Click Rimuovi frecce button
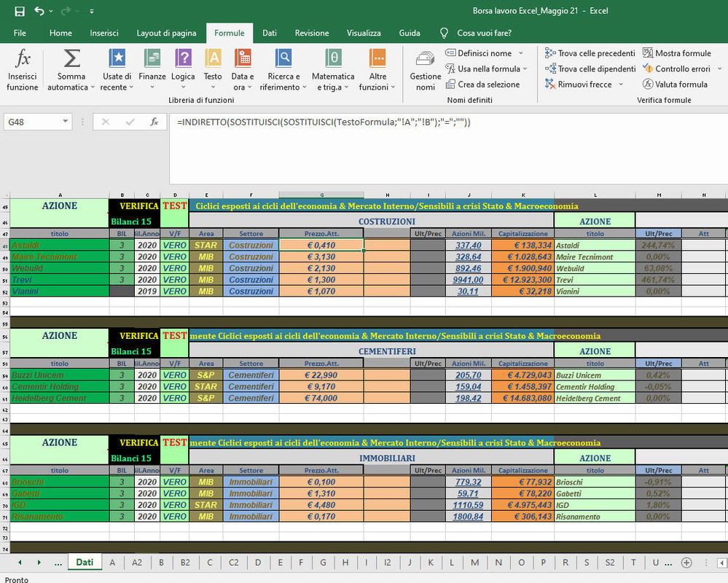This screenshot has height=583, width=728. click(579, 85)
